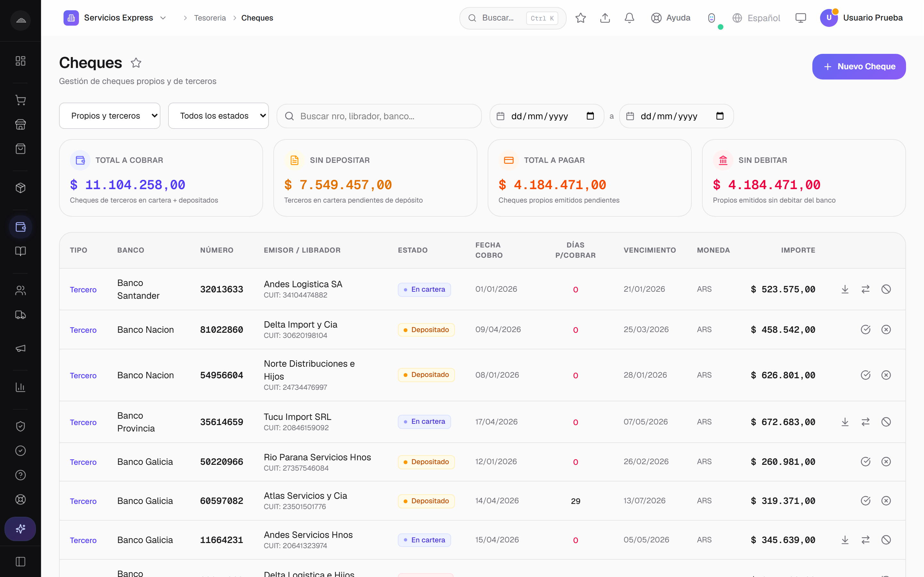Click the Tesoreria breadcrumb
Viewport: 924px width, 577px height.
coord(210,18)
